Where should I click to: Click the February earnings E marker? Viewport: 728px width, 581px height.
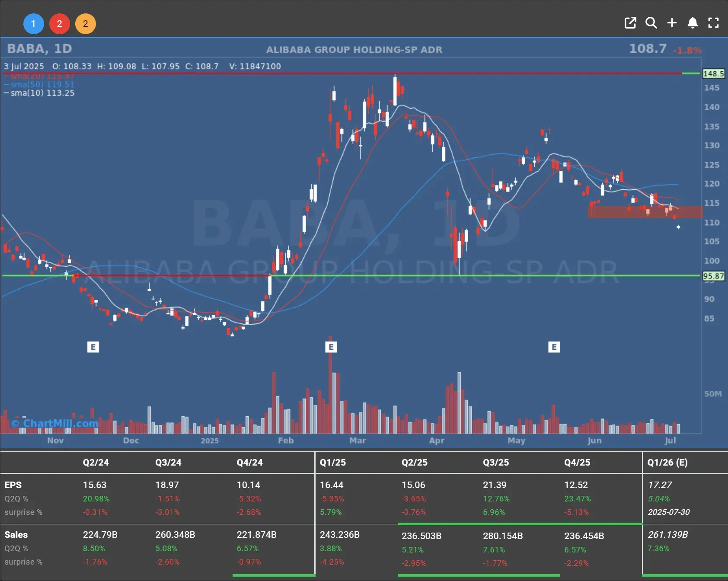(x=331, y=347)
